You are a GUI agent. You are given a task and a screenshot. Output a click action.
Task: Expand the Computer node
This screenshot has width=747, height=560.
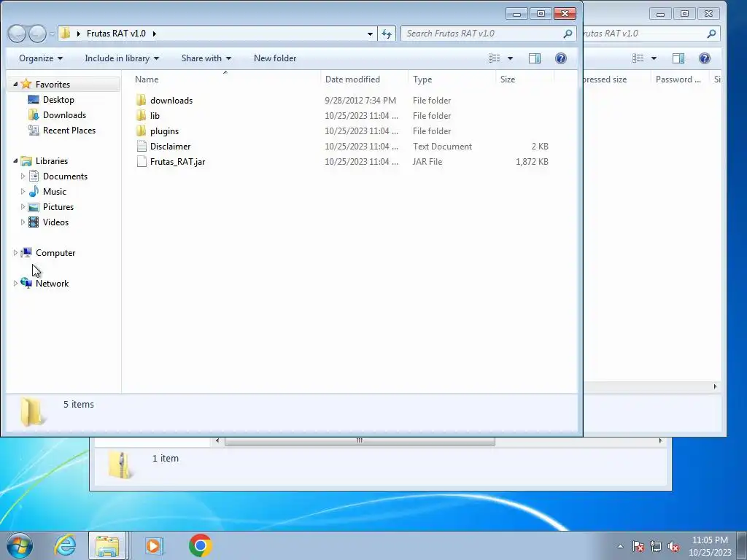(15, 253)
